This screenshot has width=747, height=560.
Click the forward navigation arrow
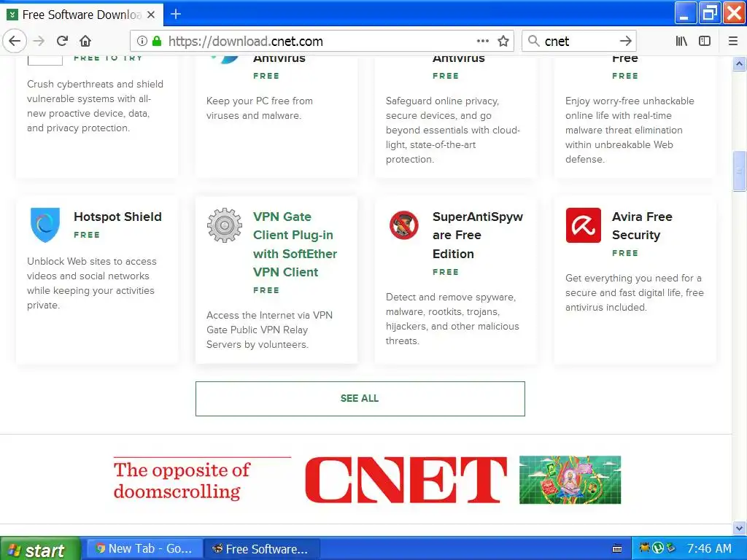[39, 41]
